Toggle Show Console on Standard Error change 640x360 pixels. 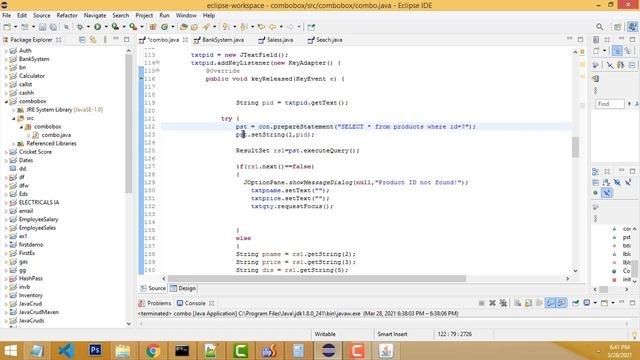click(x=562, y=303)
